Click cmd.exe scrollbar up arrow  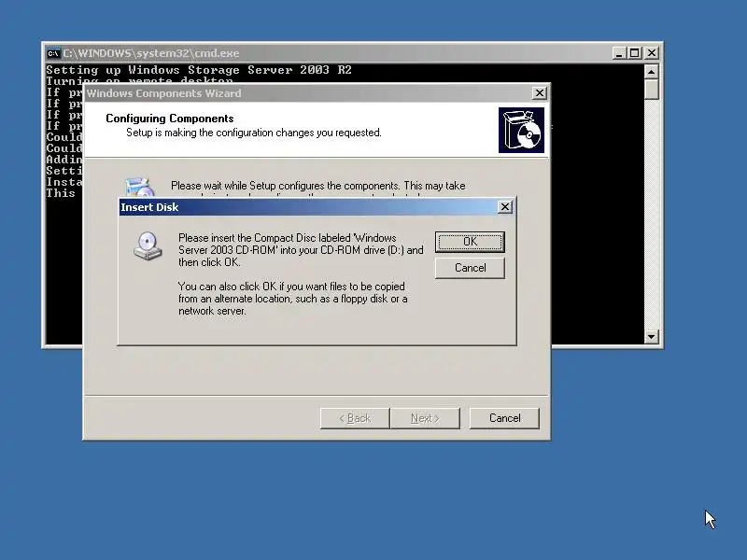651,72
